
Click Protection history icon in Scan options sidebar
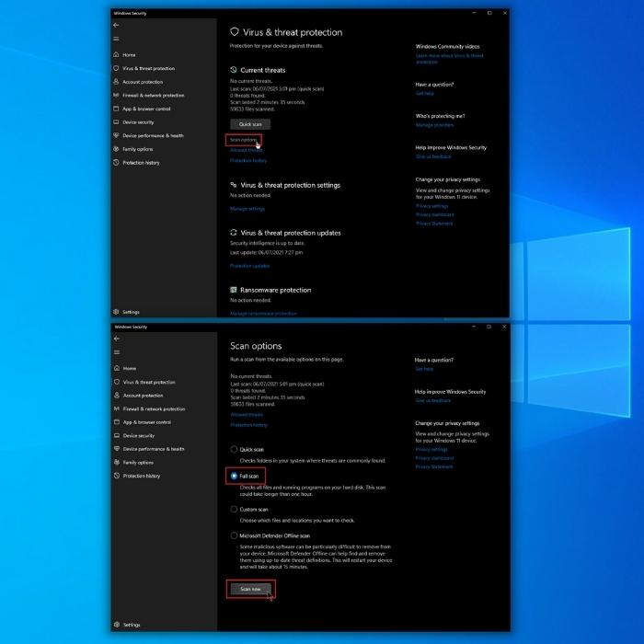[117, 476]
